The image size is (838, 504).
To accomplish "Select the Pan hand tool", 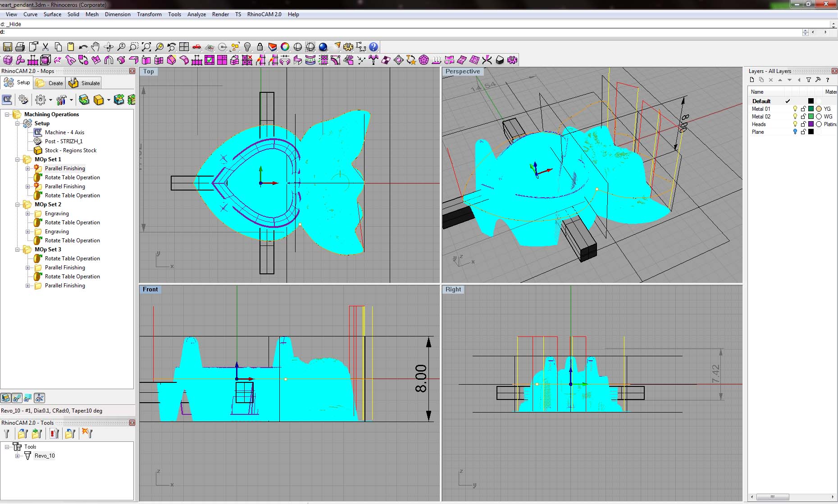I will pyautogui.click(x=95, y=47).
